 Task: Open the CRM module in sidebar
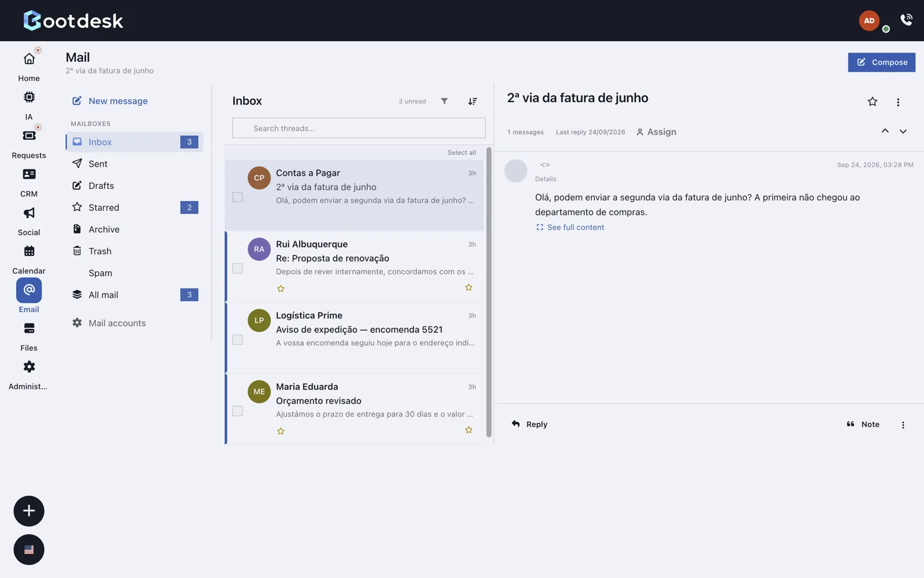pos(29,182)
